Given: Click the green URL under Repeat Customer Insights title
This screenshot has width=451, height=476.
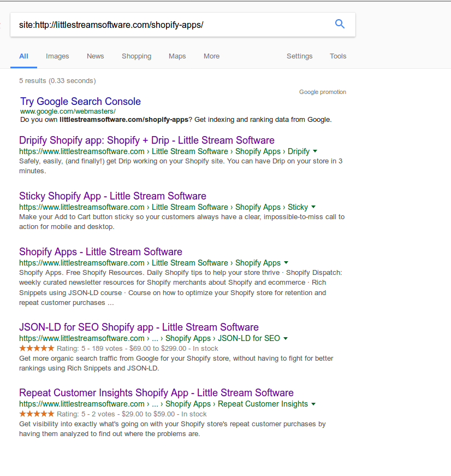Looking at the screenshot, I should pyautogui.click(x=163, y=404).
